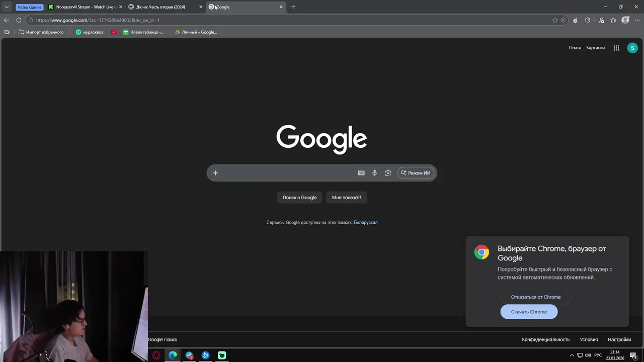View site information lock icon
This screenshot has height=362, width=644.
31,20
